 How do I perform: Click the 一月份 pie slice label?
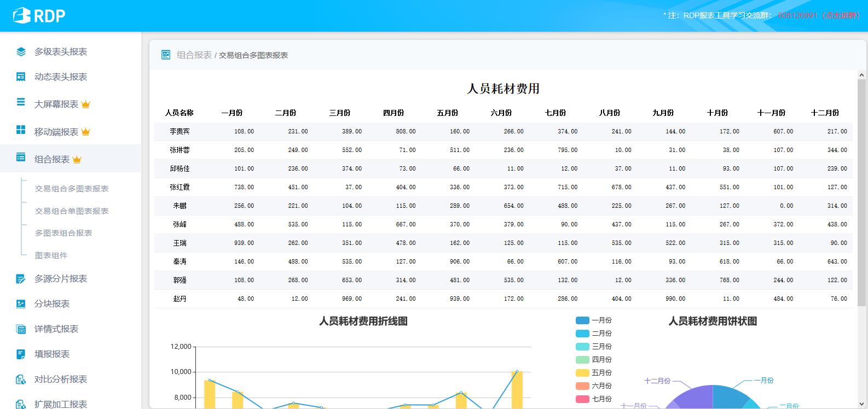coord(763,381)
